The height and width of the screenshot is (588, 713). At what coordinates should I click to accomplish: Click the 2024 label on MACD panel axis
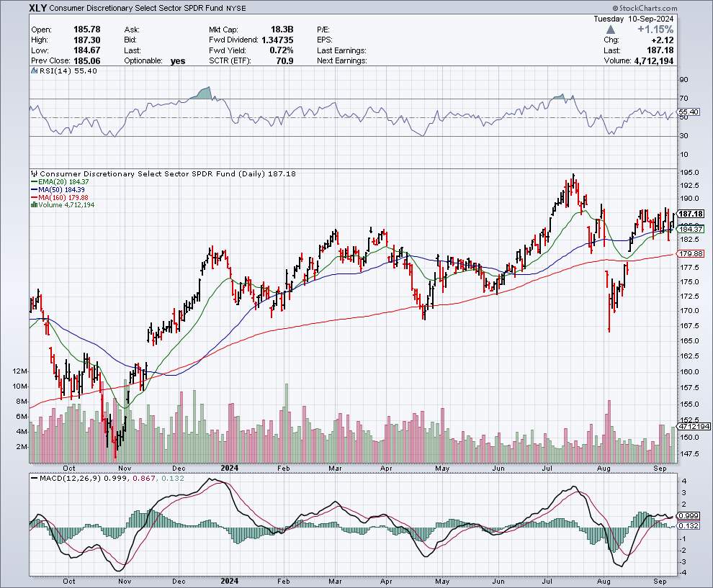click(x=230, y=582)
